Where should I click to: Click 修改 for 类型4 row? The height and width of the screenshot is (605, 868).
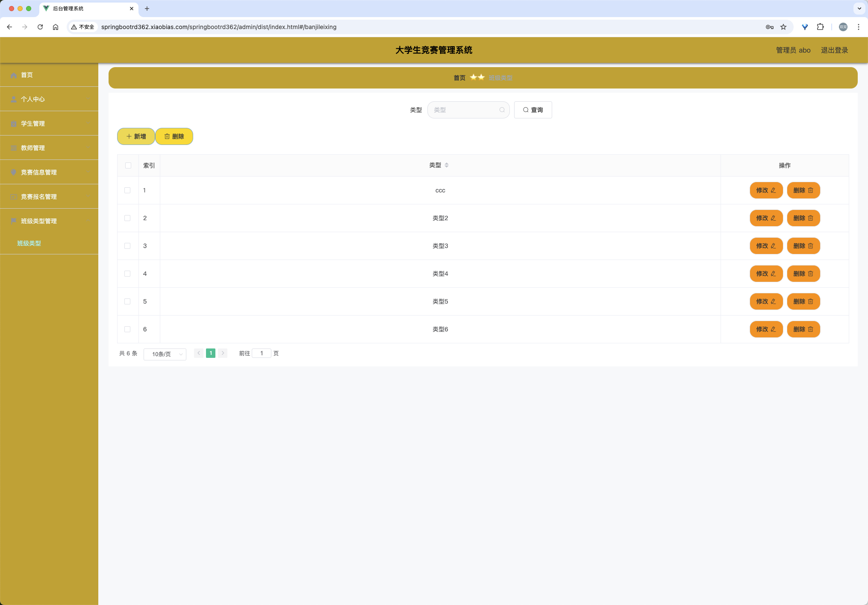[766, 274]
